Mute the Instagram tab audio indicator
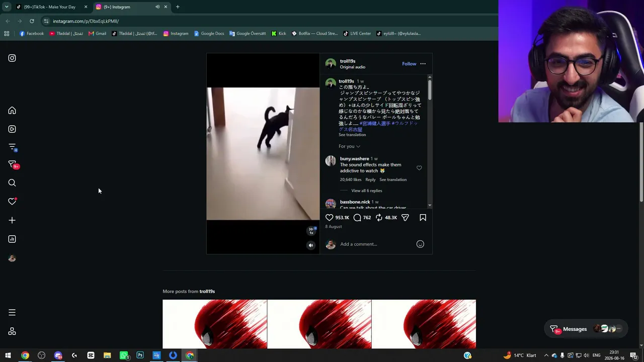This screenshot has height=362, width=644. pos(157,7)
